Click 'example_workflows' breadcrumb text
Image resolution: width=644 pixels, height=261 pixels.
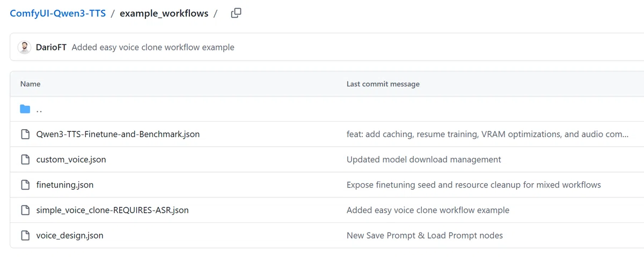point(164,13)
